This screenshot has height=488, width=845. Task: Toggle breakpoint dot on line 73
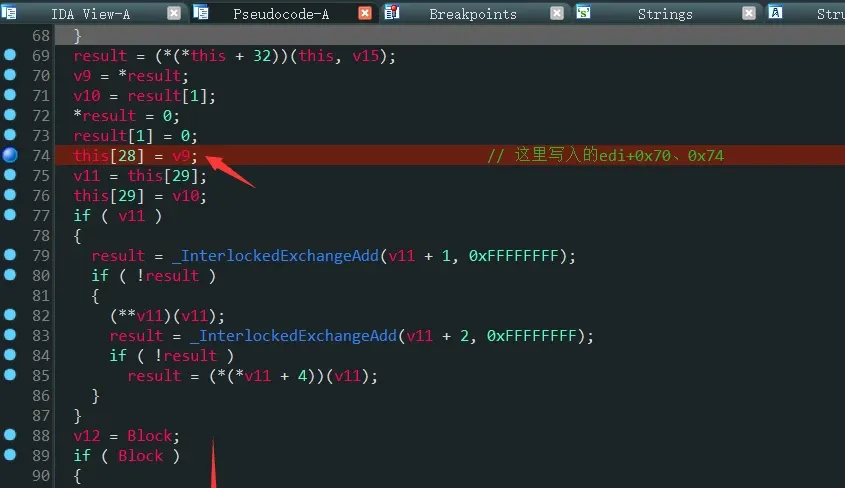[10, 134]
